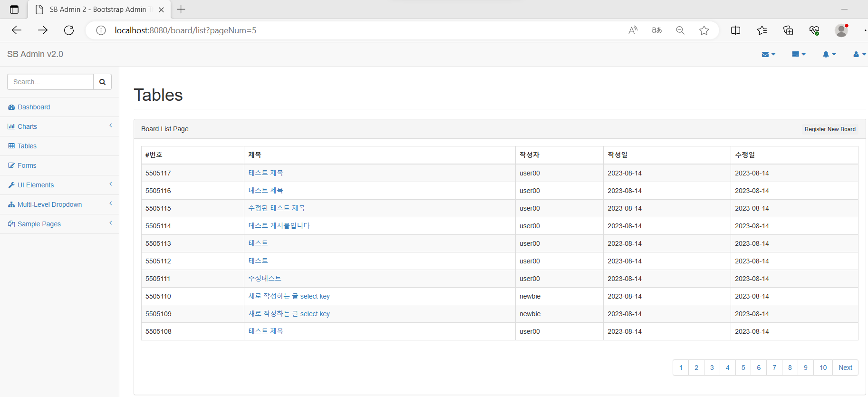The width and height of the screenshot is (868, 397).
Task: Click the zoom out magnifier icon
Action: pos(680,30)
